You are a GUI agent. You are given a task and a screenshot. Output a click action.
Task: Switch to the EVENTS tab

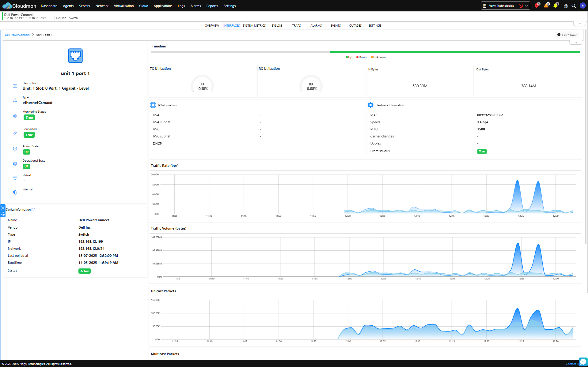tap(336, 26)
